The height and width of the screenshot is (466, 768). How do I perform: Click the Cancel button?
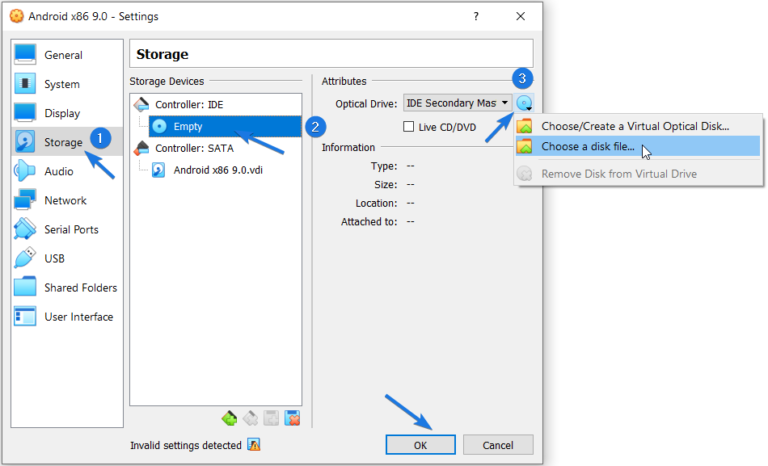pos(498,445)
